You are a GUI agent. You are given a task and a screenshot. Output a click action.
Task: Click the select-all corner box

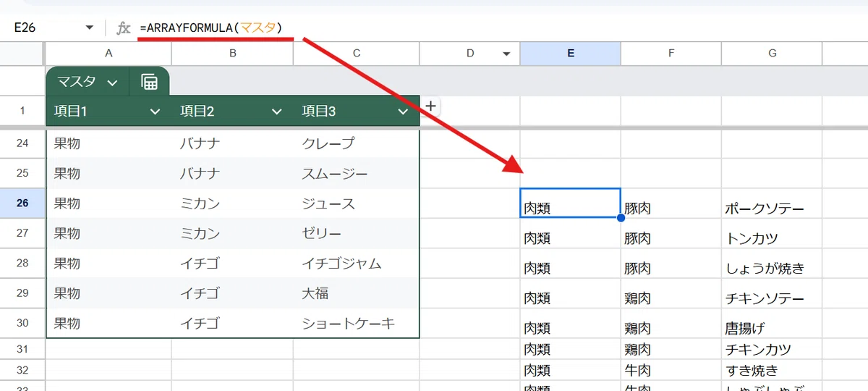click(x=22, y=53)
